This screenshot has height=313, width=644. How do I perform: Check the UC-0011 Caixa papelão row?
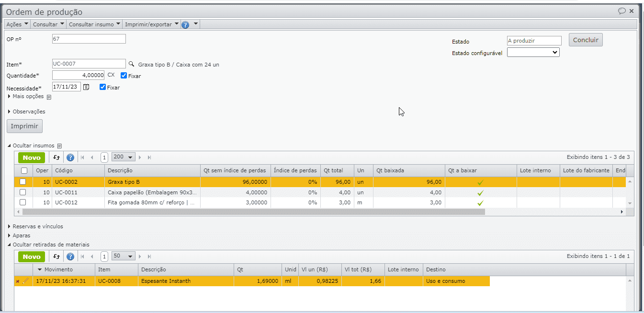[x=23, y=192]
